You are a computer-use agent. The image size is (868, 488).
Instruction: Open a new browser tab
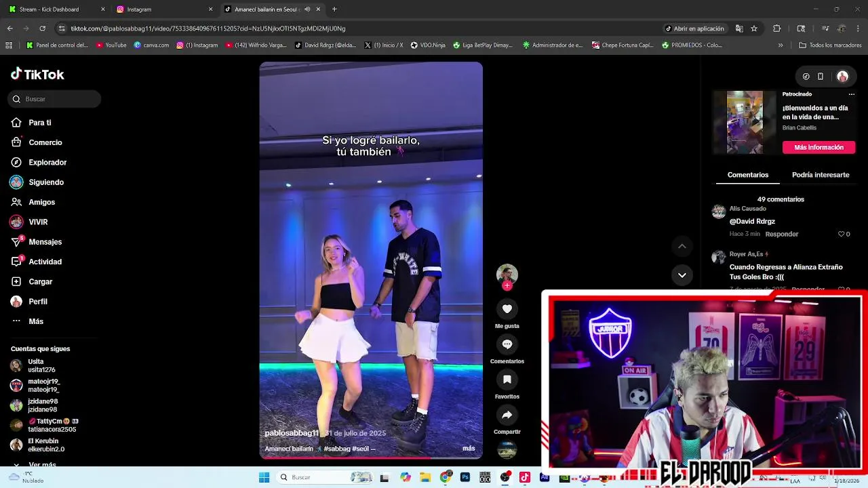[x=334, y=9]
